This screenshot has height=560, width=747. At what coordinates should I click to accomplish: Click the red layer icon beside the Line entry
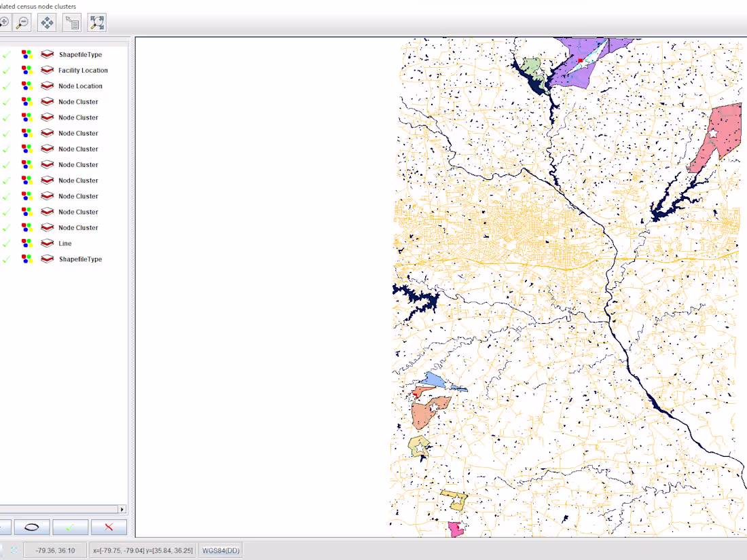click(46, 243)
